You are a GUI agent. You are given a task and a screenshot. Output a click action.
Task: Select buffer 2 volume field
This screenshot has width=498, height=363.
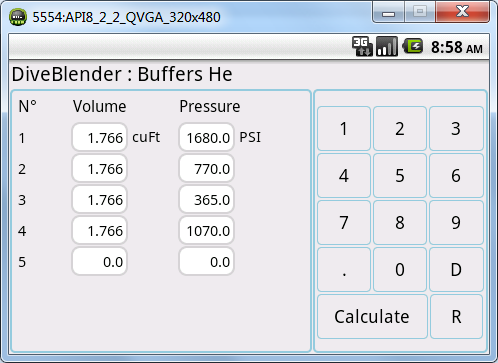point(100,168)
